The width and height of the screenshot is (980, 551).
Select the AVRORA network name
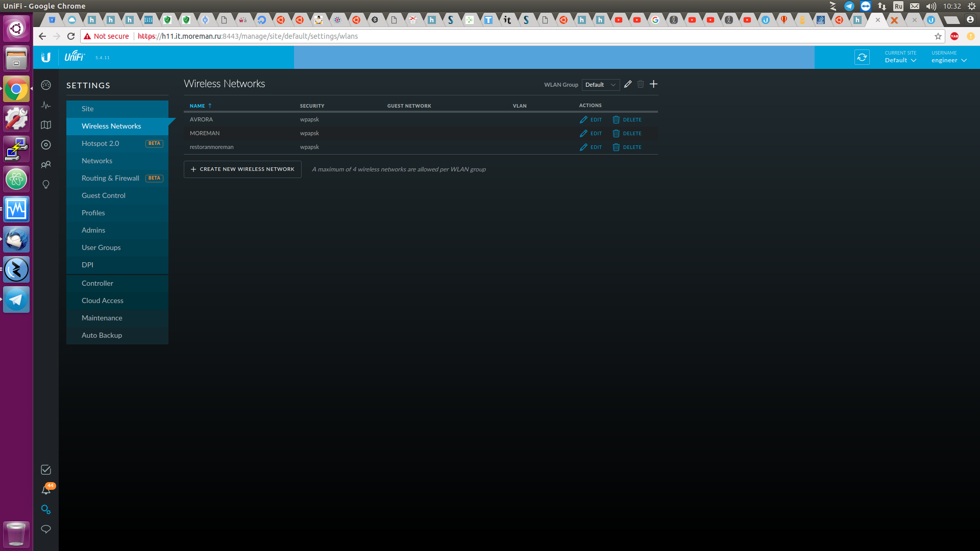201,119
